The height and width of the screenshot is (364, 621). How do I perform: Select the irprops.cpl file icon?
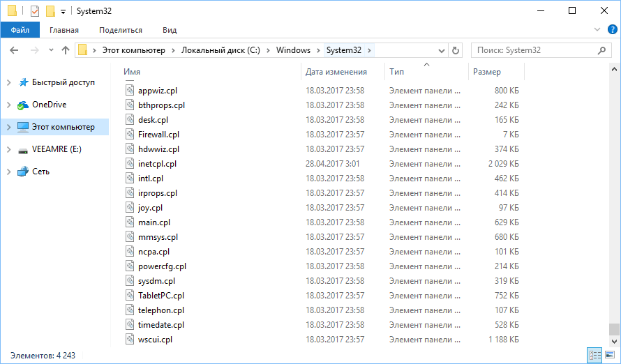point(130,192)
